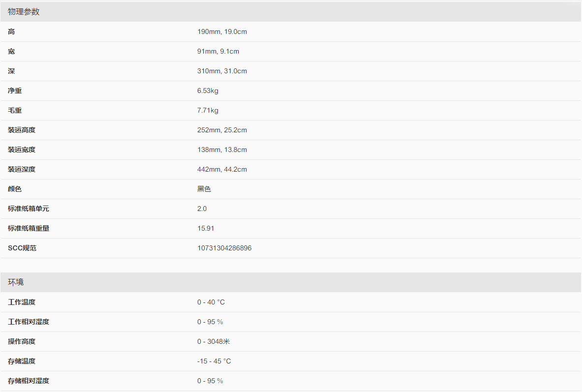582x392 pixels.
Task: Select the 高 row label
Action: (11, 32)
